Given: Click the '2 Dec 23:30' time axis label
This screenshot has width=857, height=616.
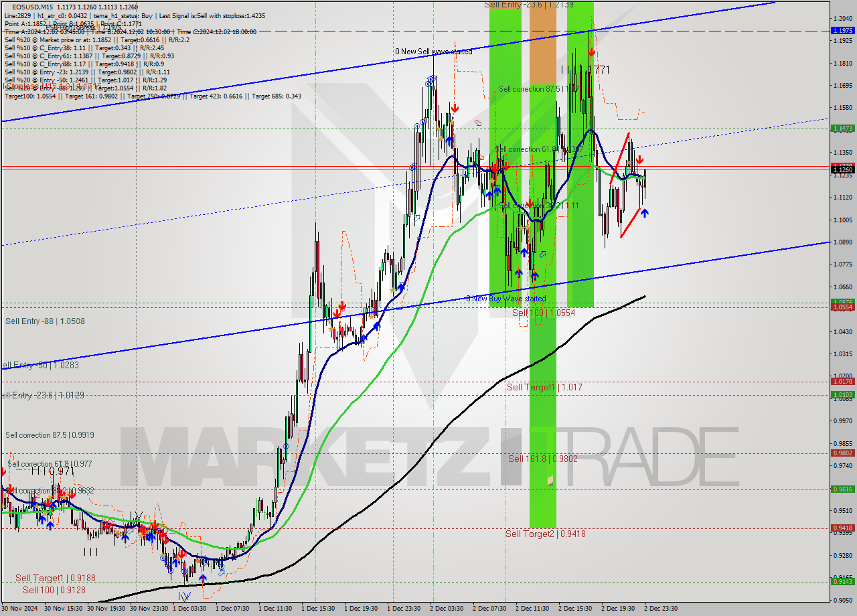Looking at the screenshot, I should click(x=662, y=609).
